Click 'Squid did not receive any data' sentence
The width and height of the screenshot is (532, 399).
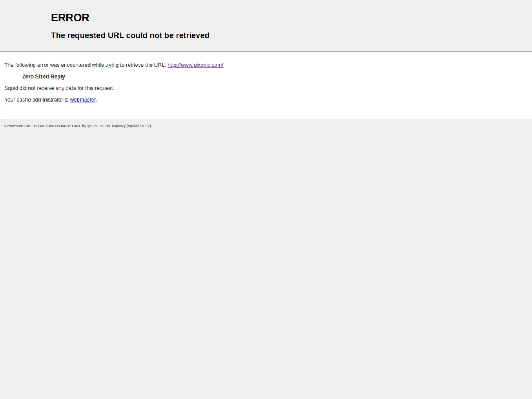pyautogui.click(x=59, y=88)
